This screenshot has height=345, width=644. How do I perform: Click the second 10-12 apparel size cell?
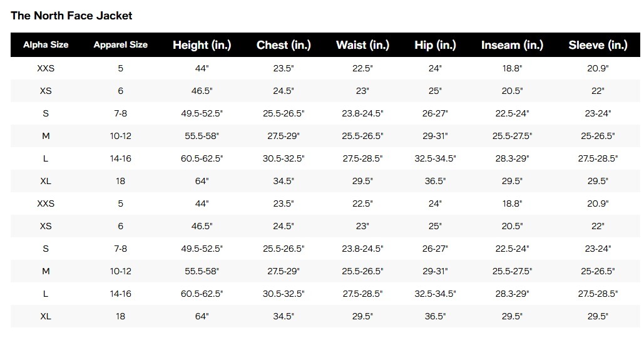pyautogui.click(x=121, y=271)
